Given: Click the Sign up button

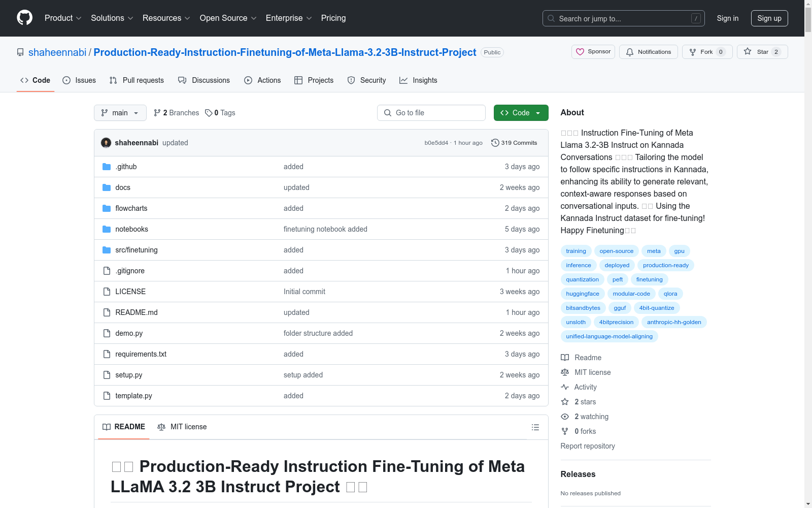Looking at the screenshot, I should (769, 18).
